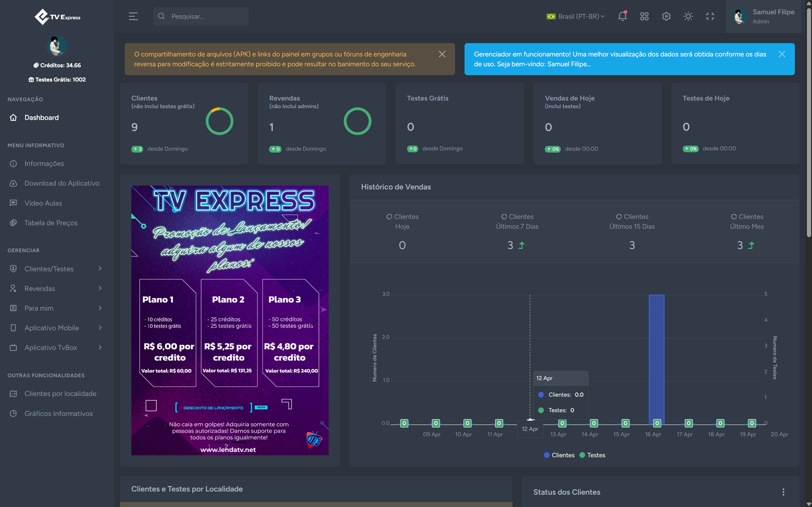The width and height of the screenshot is (812, 507).
Task: Click the 10 Apr data point marker
Action: coord(467,423)
